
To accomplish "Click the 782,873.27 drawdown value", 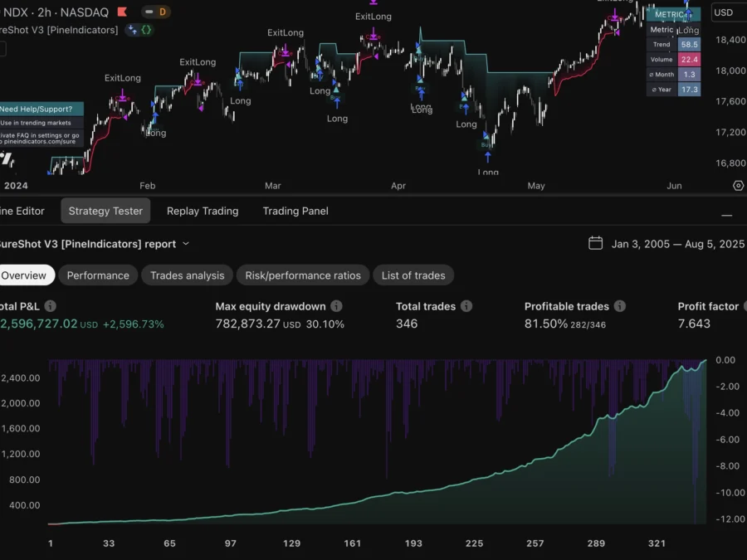I will 247,324.
